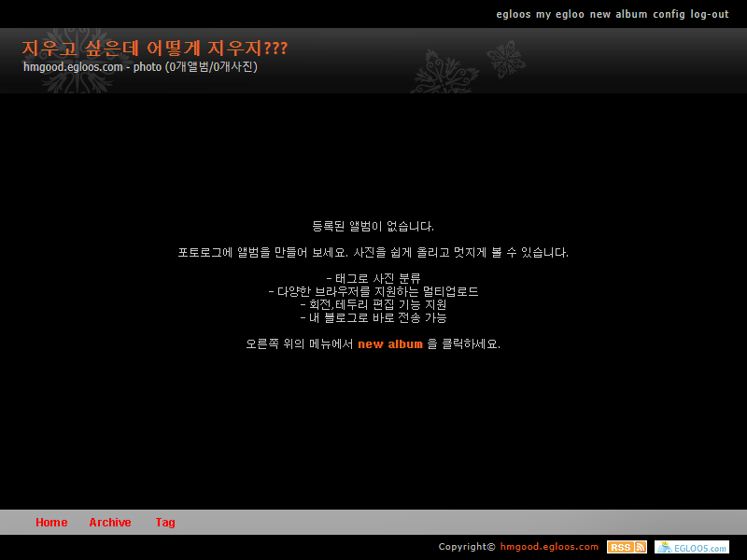Click the orange new album text in message
This screenshot has height=560, width=747.
coord(390,343)
